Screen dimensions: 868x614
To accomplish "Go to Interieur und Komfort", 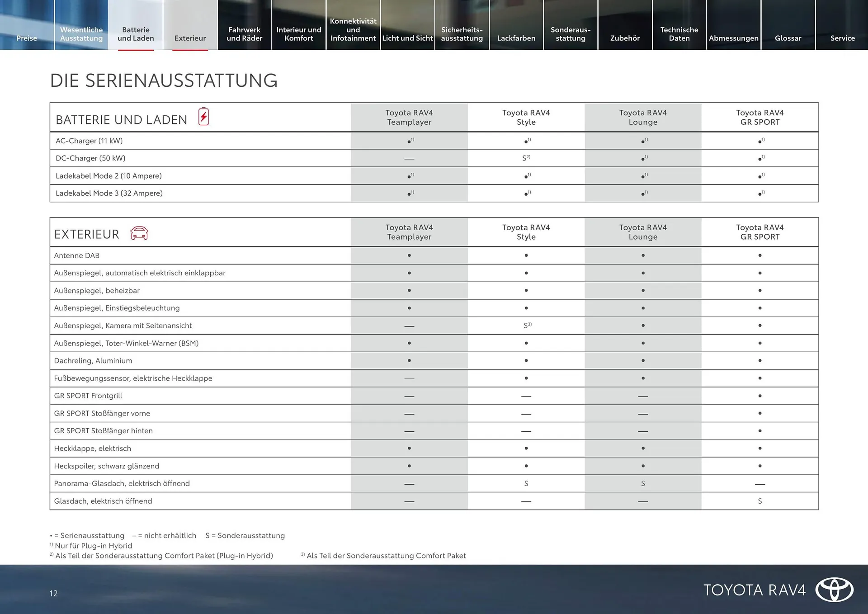I will coord(299,33).
